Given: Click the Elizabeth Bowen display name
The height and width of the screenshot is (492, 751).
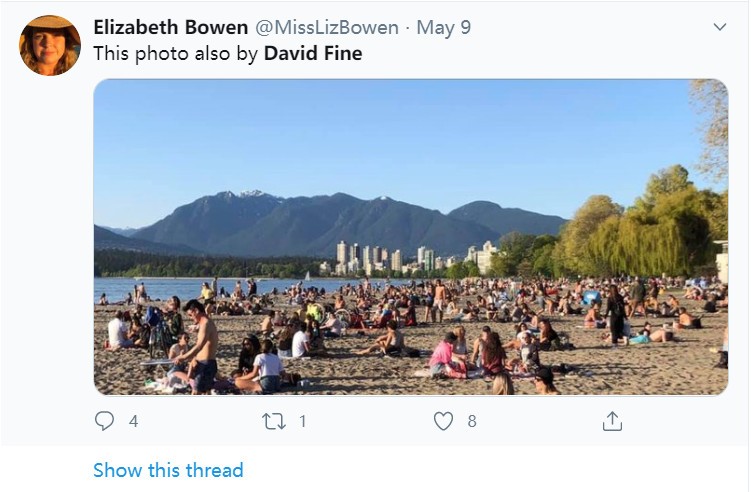Looking at the screenshot, I should point(171,27).
